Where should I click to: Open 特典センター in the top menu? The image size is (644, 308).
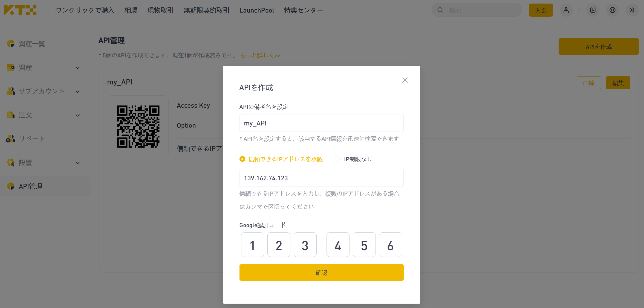point(304,10)
